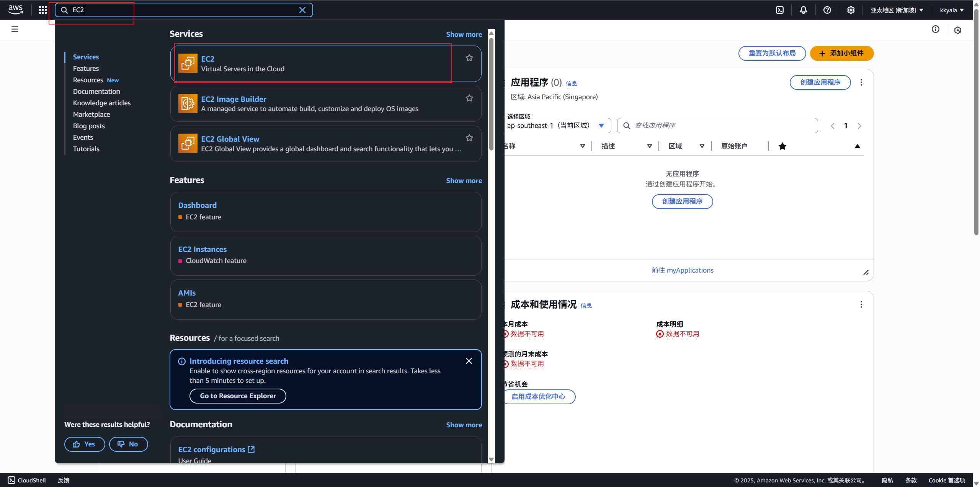Click the 查找应用程序 search field
980x487 pixels.
click(717, 126)
